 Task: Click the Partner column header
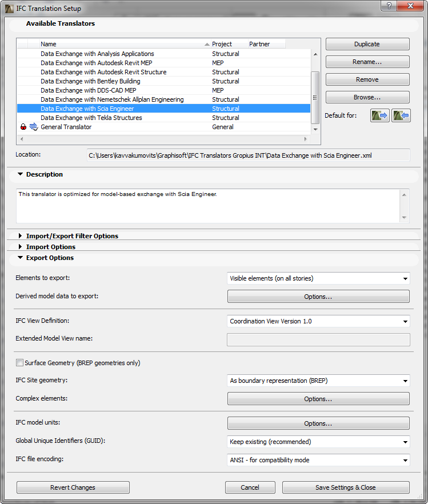tap(266, 44)
